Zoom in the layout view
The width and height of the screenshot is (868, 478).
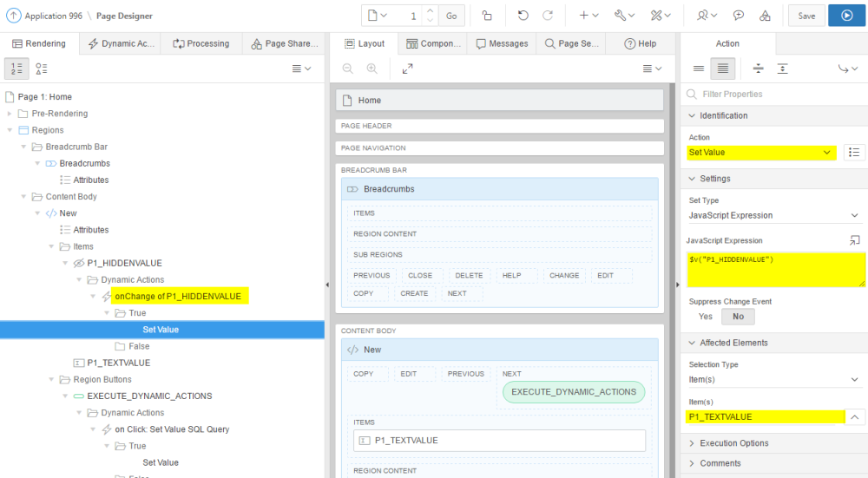coord(372,69)
